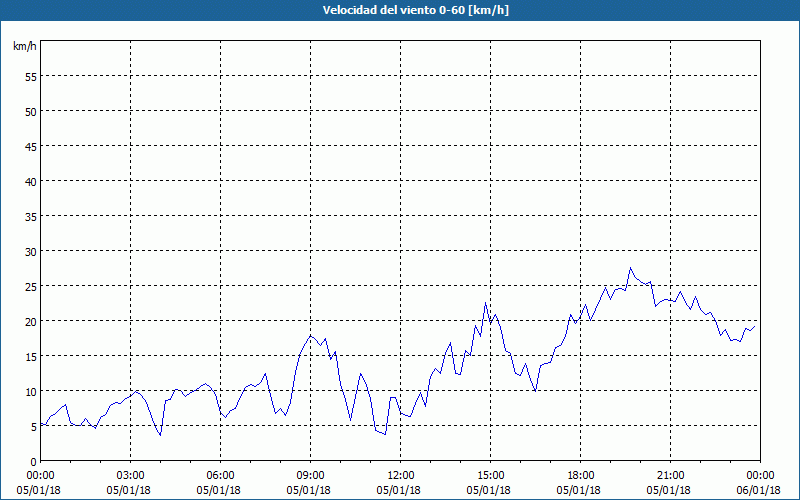Select the y-axis value 45
Image resolution: width=800 pixels, height=500 pixels.
pyautogui.click(x=31, y=147)
